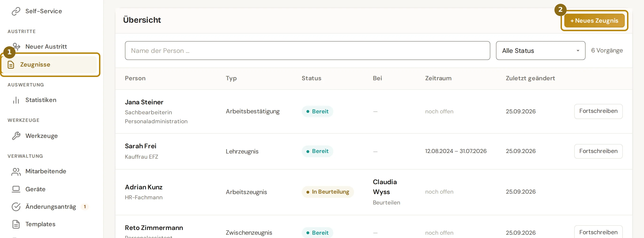Open Statistiken in the sidebar
The image size is (644, 238).
(41, 100)
